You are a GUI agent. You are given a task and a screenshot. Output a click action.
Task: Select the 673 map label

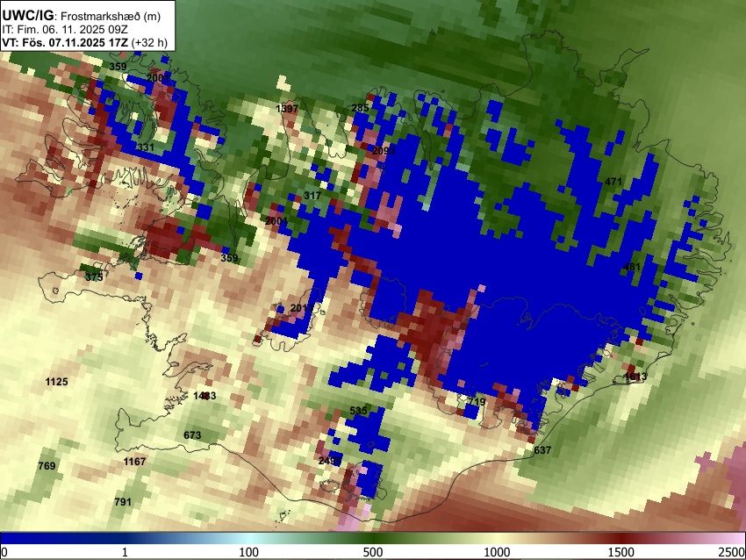[192, 434]
